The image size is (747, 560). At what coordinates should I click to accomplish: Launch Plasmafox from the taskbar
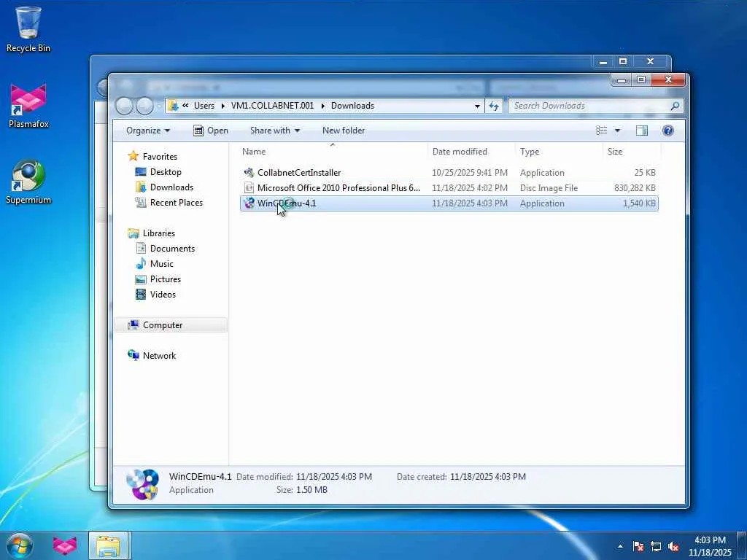(65, 545)
